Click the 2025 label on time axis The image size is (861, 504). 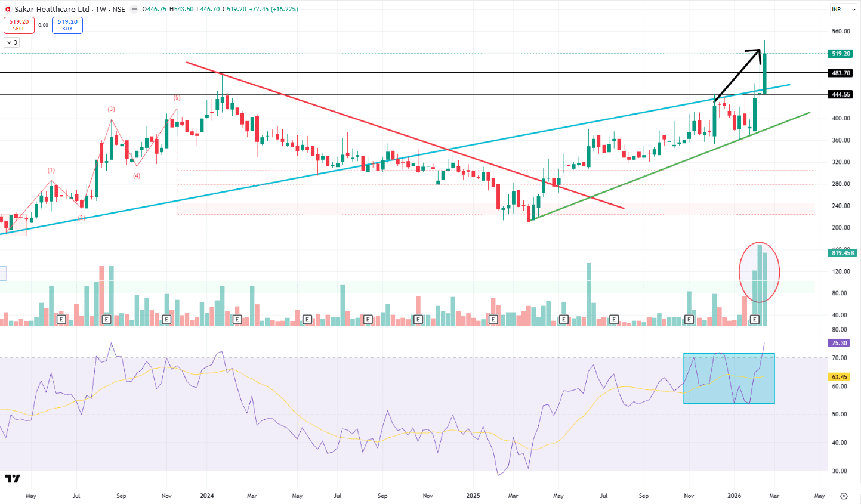tap(473, 496)
